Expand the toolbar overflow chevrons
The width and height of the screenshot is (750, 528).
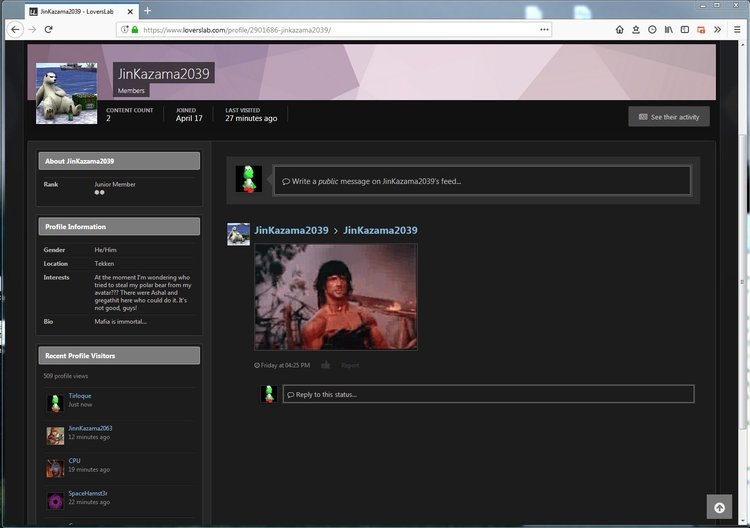coord(717,30)
